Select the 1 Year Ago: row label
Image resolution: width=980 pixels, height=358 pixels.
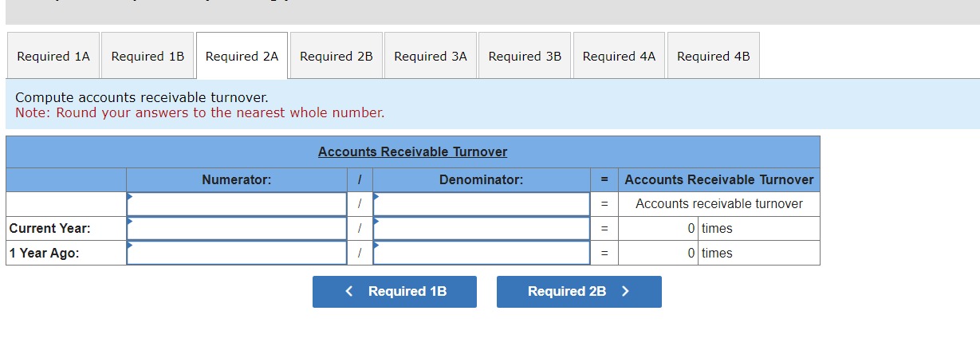44,254
